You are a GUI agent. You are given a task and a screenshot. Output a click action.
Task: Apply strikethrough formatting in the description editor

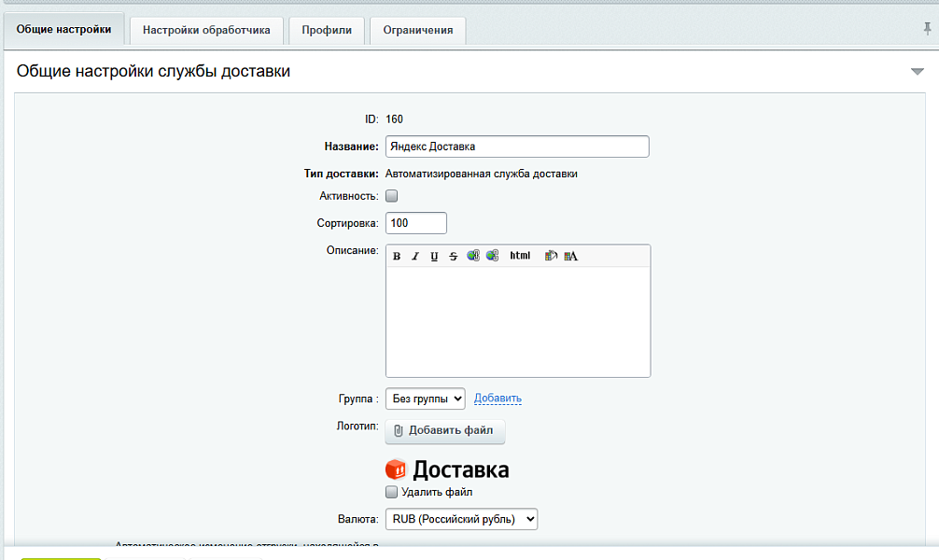coord(453,255)
